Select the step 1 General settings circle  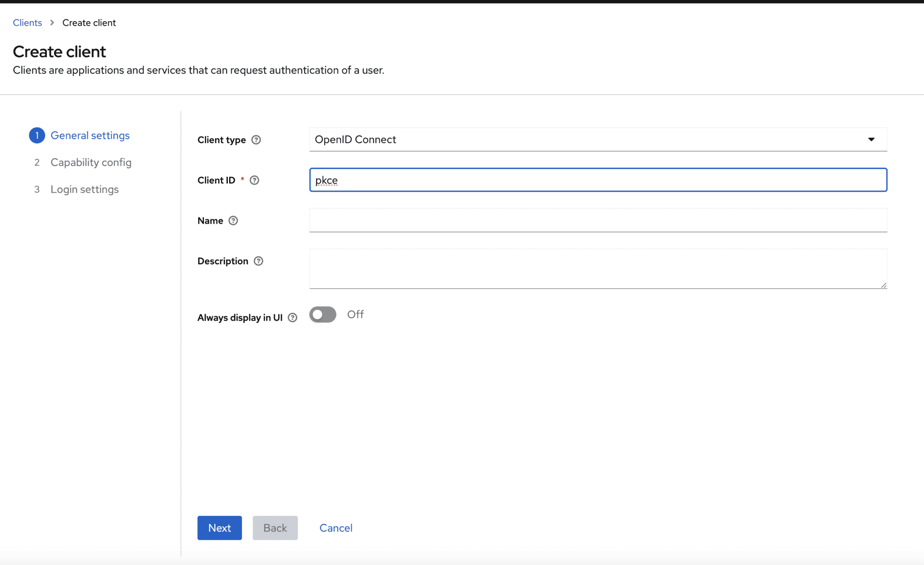click(37, 135)
